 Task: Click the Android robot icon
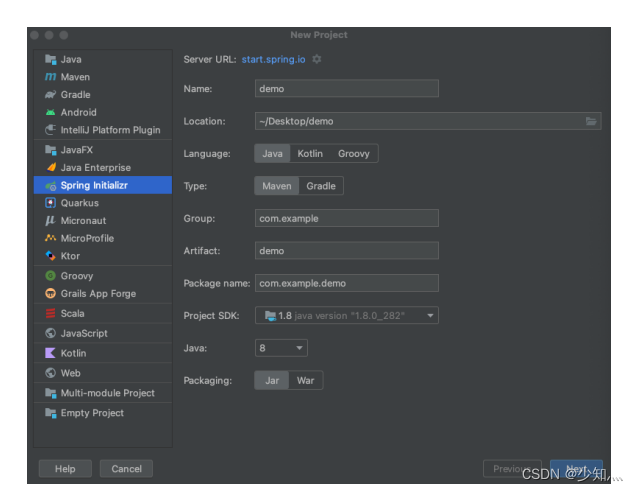point(50,112)
